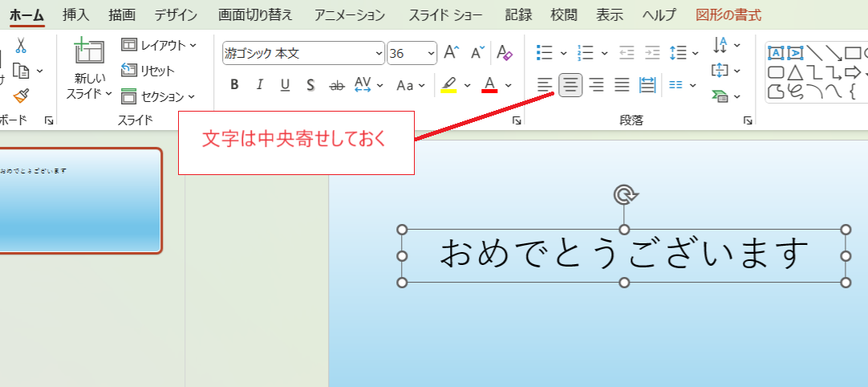Select the horizontal text box shape
The image size is (868, 387).
click(x=776, y=53)
